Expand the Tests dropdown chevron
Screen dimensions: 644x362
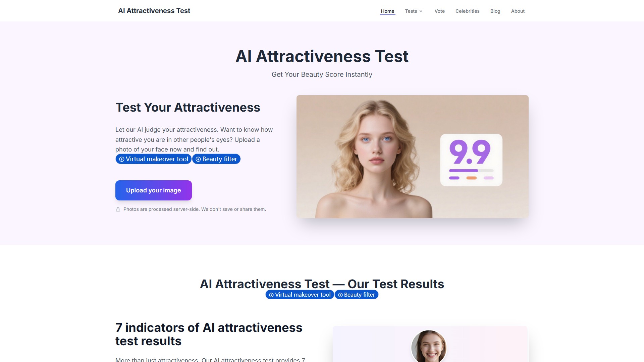421,11
